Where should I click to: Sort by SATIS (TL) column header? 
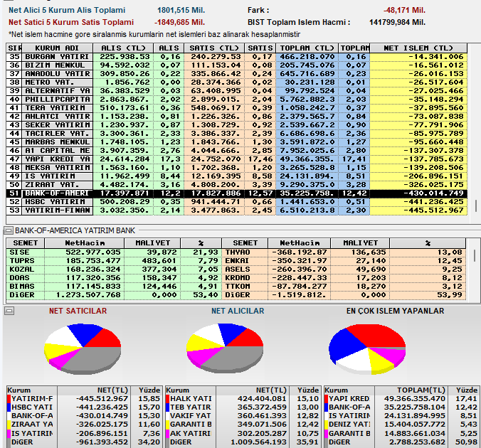[x=213, y=48]
